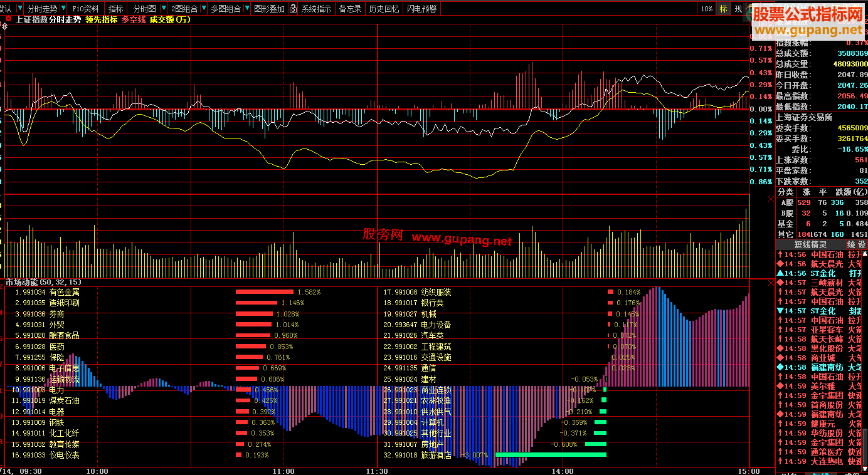
Task: Open the dropdown arrow next to 多图组合
Action: (246, 9)
